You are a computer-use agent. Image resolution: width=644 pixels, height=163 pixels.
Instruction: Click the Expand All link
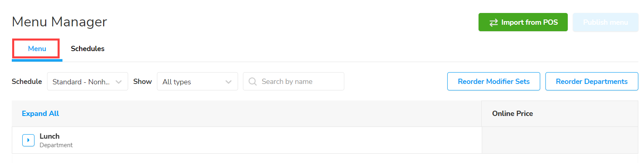click(x=41, y=114)
